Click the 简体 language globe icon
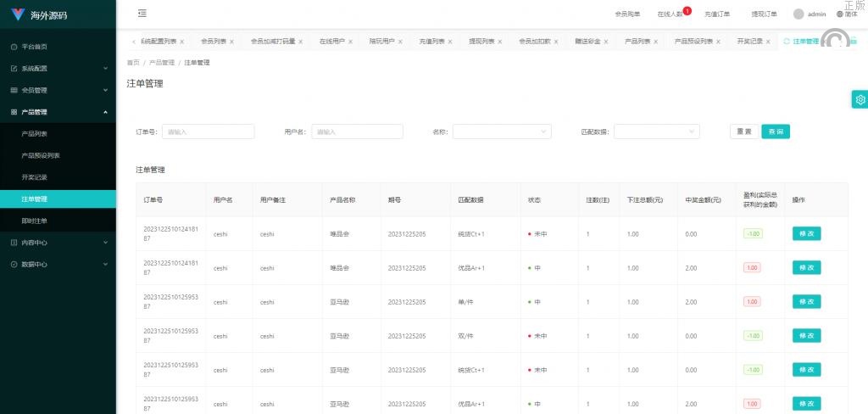 click(840, 14)
